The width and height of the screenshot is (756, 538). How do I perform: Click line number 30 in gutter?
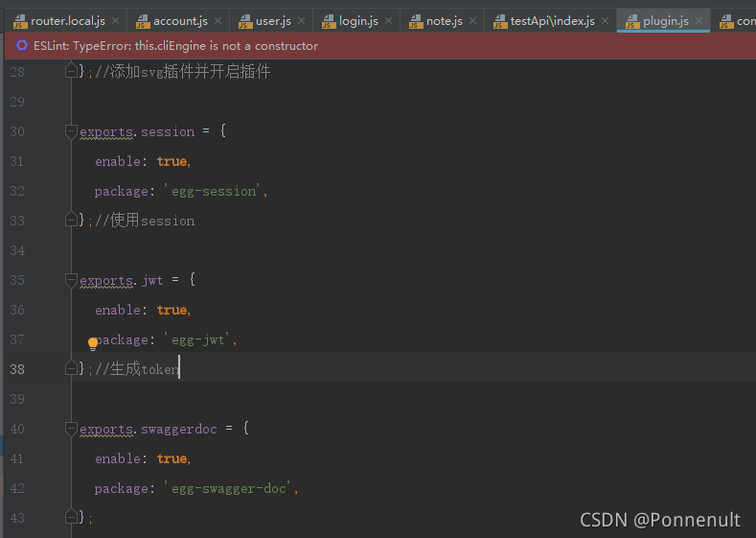(17, 131)
